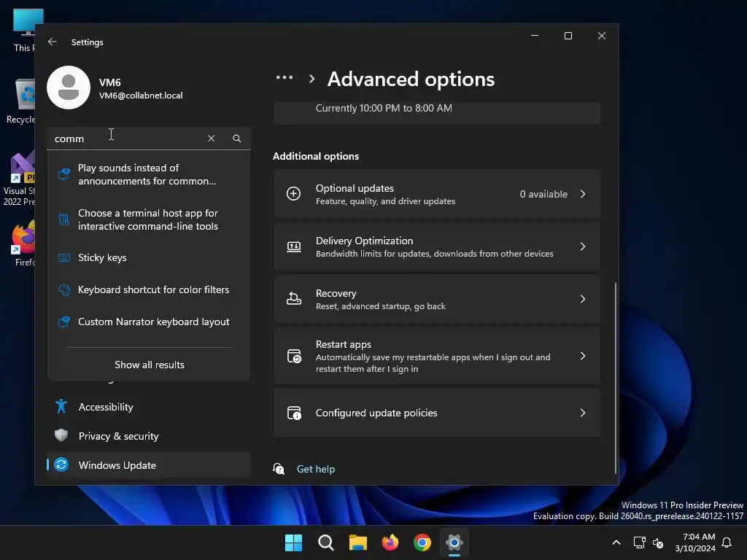Maximize the Settings window
747x560 pixels.
point(568,36)
